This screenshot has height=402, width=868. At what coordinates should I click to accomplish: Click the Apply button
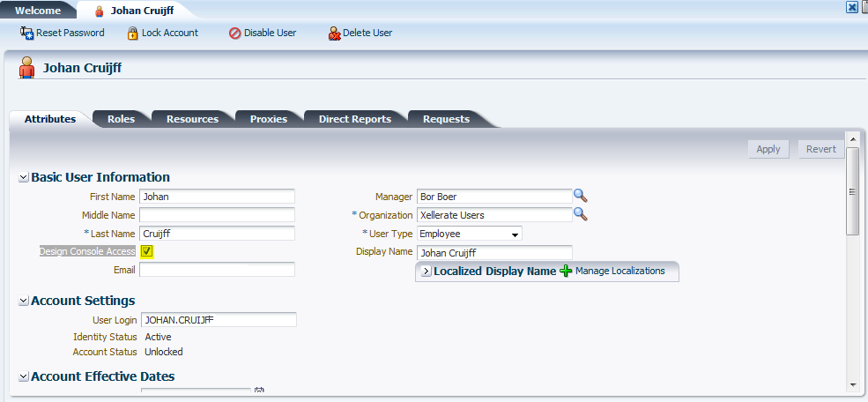[x=768, y=149]
